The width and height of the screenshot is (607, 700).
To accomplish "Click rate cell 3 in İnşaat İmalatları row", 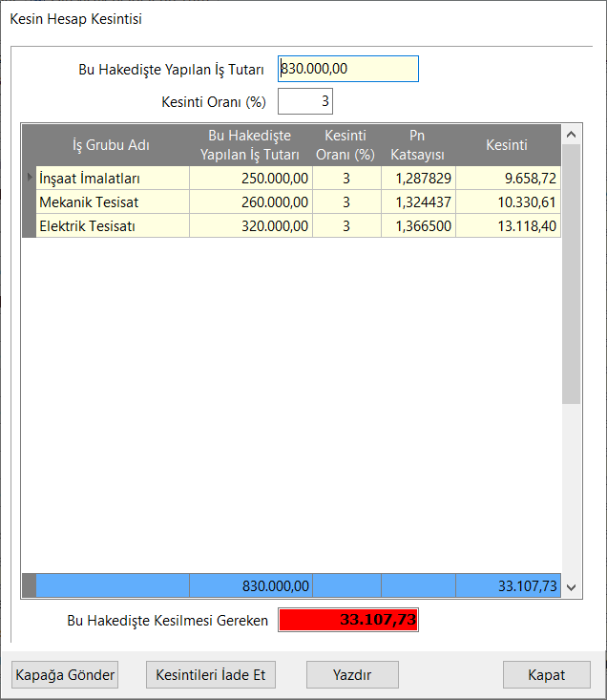I will pos(347,179).
